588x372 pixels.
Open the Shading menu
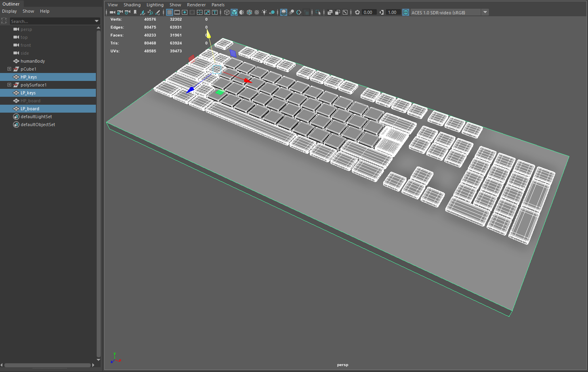pyautogui.click(x=132, y=4)
